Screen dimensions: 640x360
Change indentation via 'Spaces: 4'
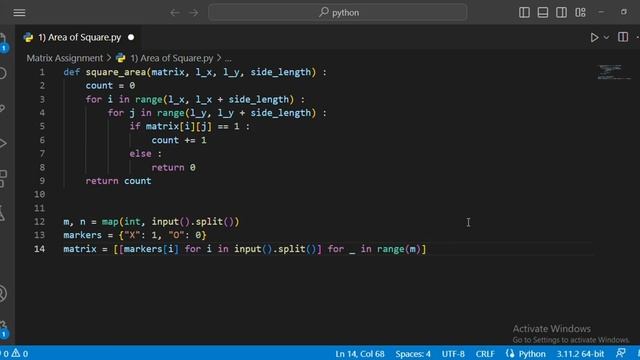(413, 353)
